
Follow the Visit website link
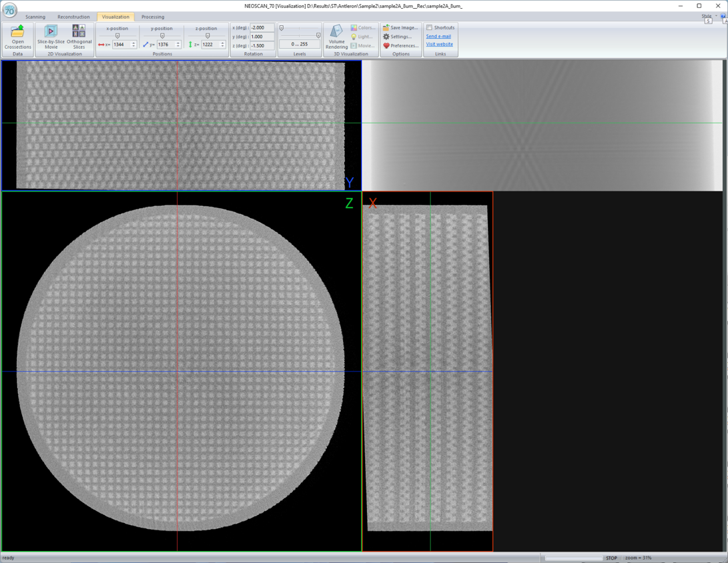[439, 44]
